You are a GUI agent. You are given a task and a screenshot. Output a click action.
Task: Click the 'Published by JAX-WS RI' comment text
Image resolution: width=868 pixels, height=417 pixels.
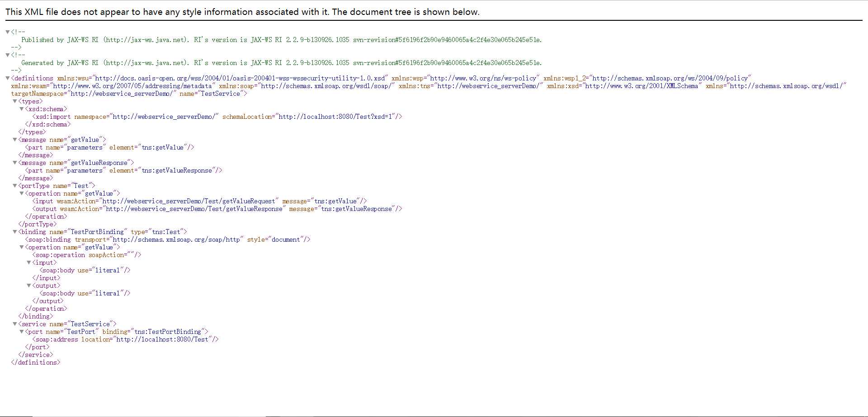[x=282, y=40]
